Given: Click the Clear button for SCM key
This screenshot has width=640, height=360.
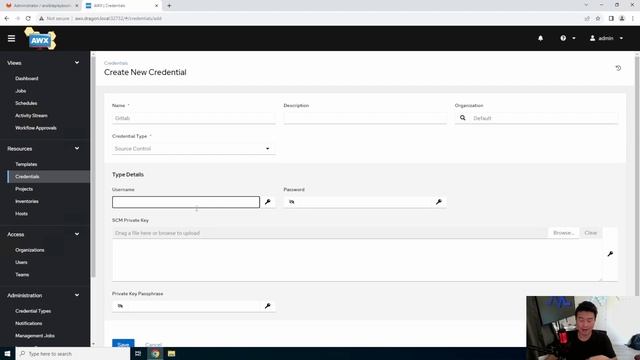Looking at the screenshot, I should [x=590, y=233].
